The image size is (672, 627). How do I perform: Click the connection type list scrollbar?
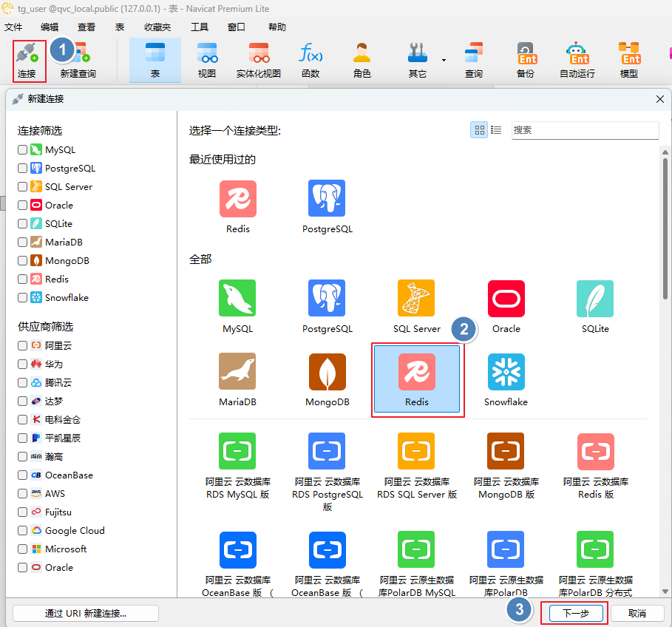pyautogui.click(x=665, y=229)
